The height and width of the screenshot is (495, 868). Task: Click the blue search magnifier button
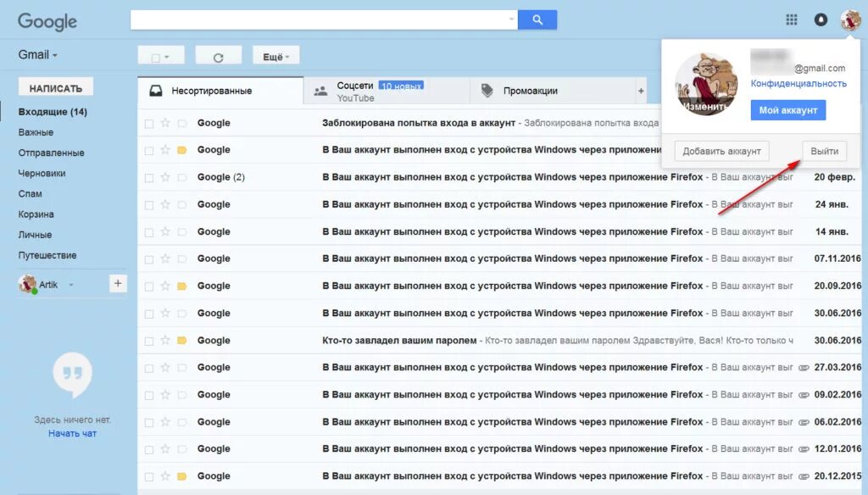click(537, 20)
